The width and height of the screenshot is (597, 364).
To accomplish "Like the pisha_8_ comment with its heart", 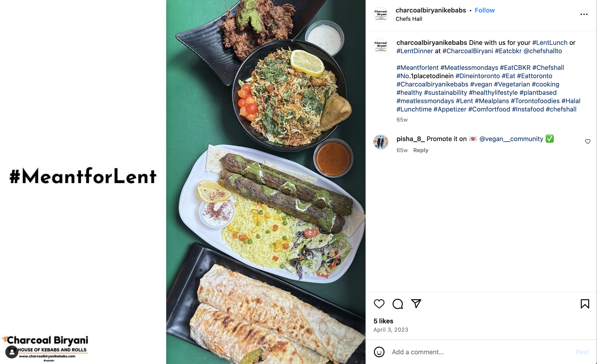I will tap(588, 141).
